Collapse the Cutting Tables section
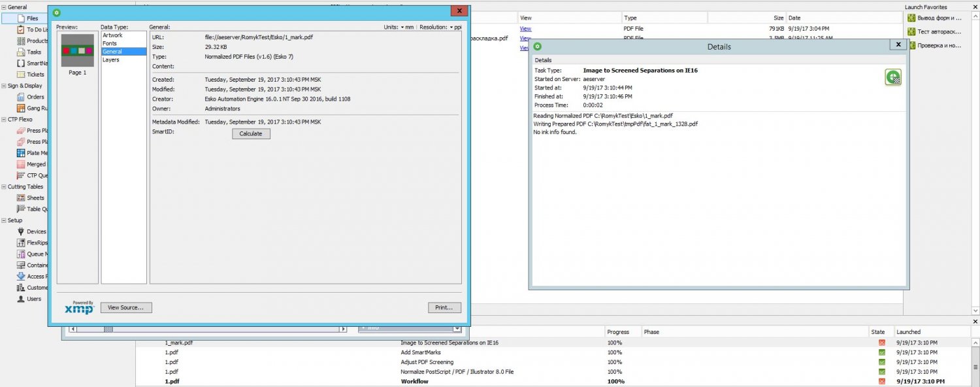980x387 pixels. tap(3, 187)
